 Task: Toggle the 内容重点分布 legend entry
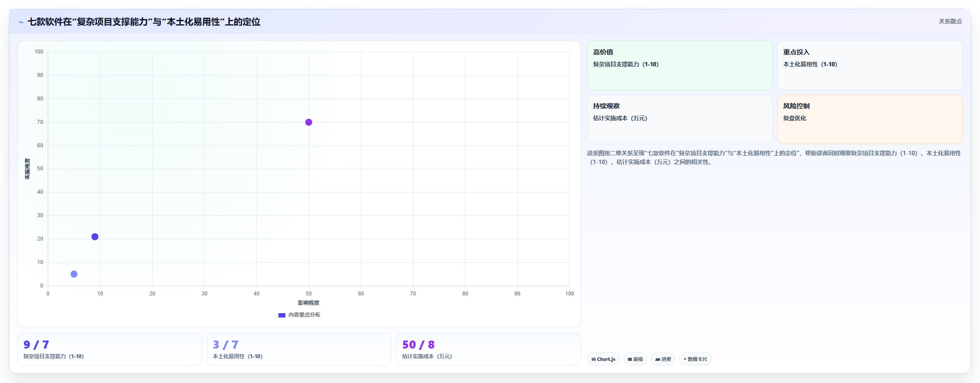299,315
